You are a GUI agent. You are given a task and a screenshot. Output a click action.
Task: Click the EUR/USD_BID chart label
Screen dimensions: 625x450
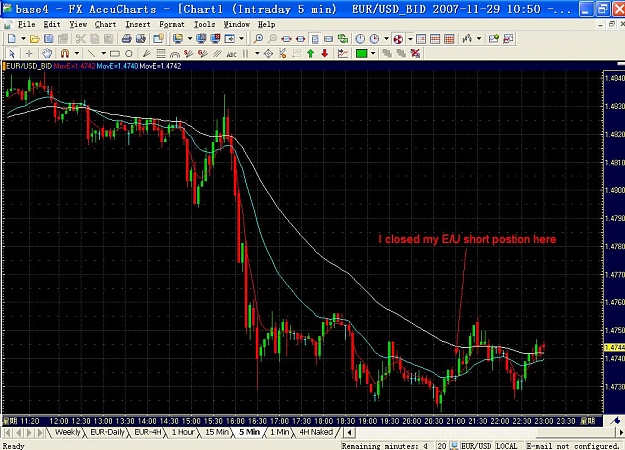tap(29, 66)
